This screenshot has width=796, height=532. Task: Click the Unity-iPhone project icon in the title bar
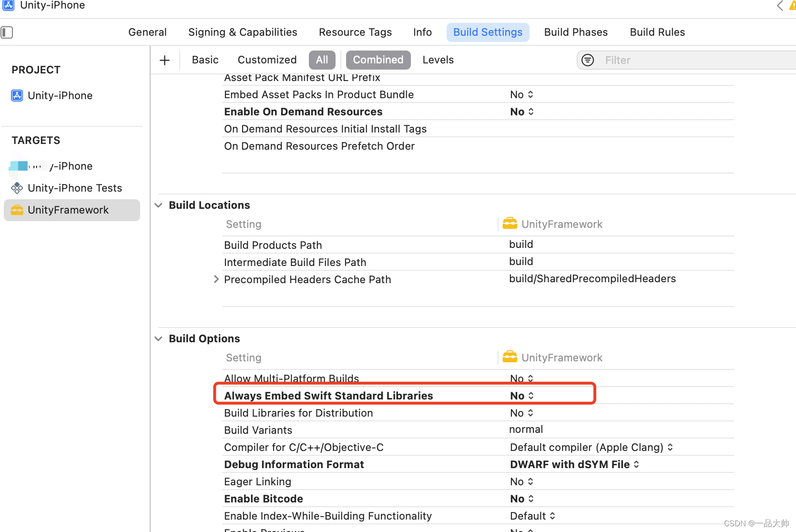tap(9, 5)
